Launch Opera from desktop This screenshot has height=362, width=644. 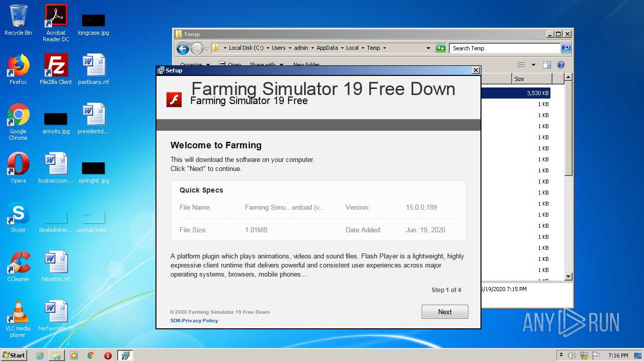click(18, 168)
